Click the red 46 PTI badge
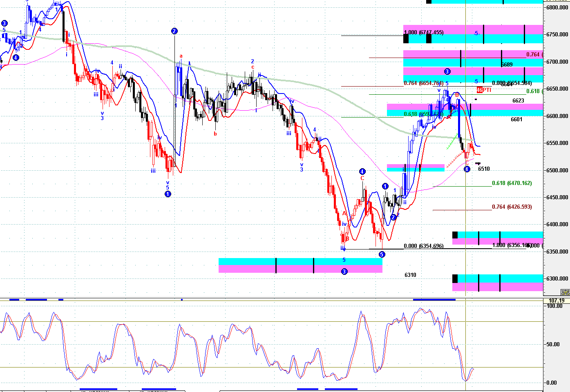The width and height of the screenshot is (570, 392). [x=480, y=90]
